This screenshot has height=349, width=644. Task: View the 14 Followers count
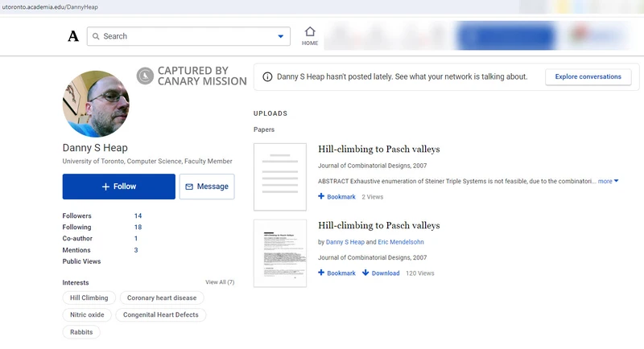point(138,216)
